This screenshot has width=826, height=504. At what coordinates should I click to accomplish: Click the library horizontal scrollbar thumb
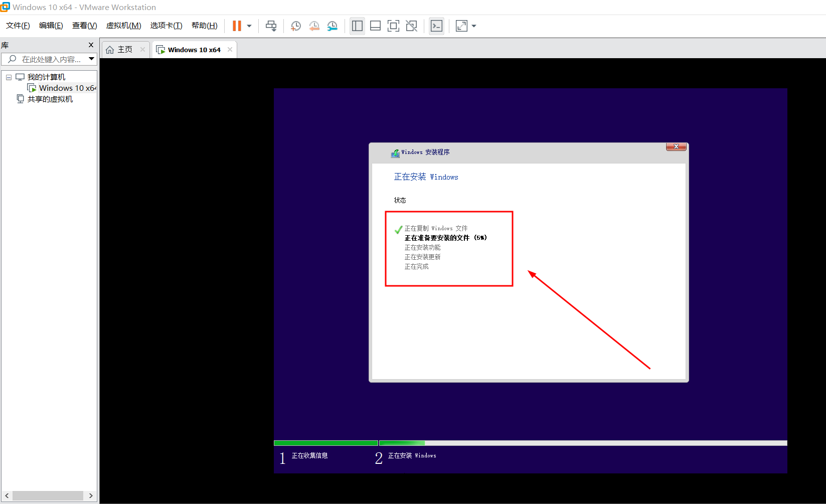48,495
